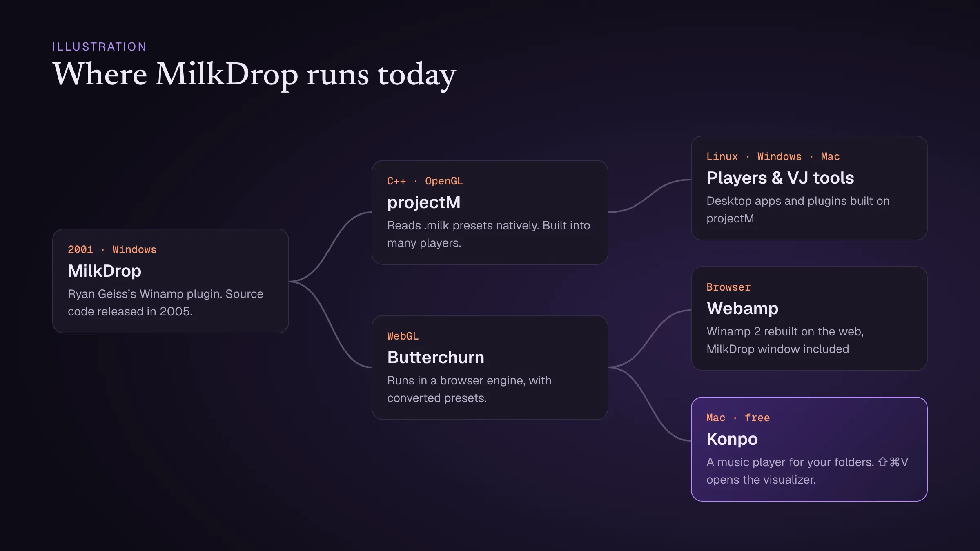This screenshot has width=980, height=551.
Task: Select the Konpo card heading
Action: [732, 439]
